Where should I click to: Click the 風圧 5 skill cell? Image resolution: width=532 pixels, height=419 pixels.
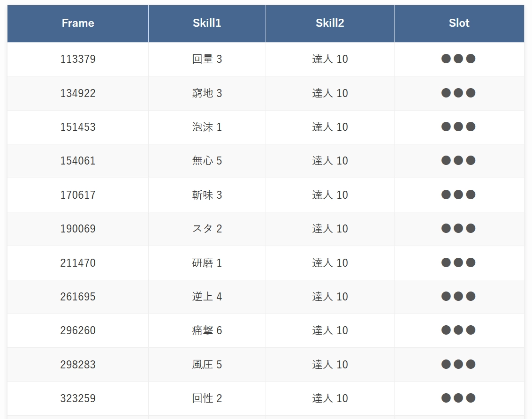(x=207, y=365)
